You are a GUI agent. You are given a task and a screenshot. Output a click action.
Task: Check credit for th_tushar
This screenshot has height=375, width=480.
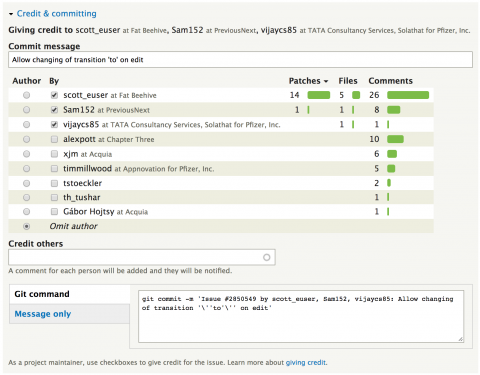pos(54,198)
